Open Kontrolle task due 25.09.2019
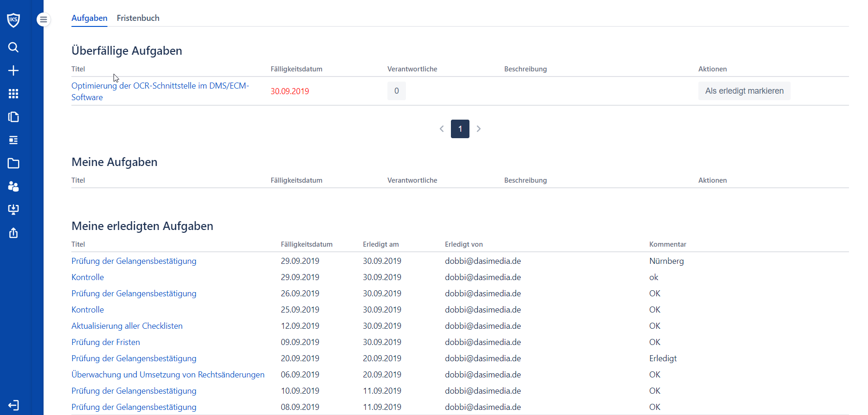Image resolution: width=868 pixels, height=415 pixels. (88, 310)
